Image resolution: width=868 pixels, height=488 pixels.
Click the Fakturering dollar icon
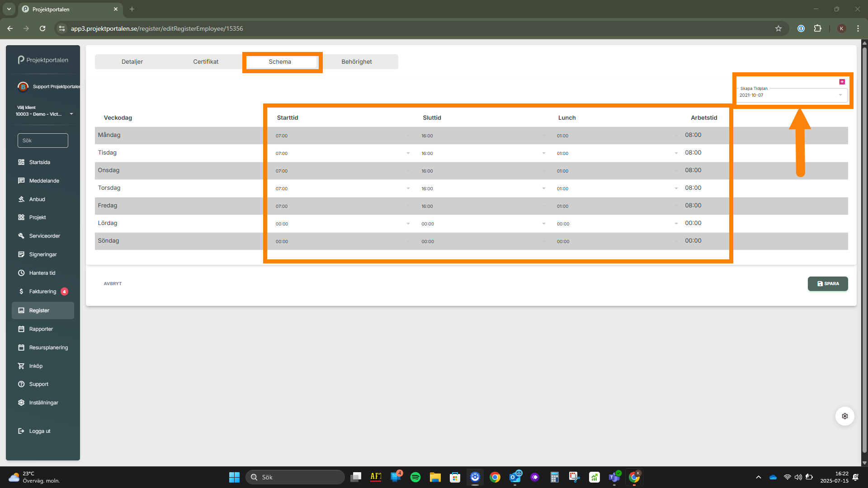tap(21, 291)
